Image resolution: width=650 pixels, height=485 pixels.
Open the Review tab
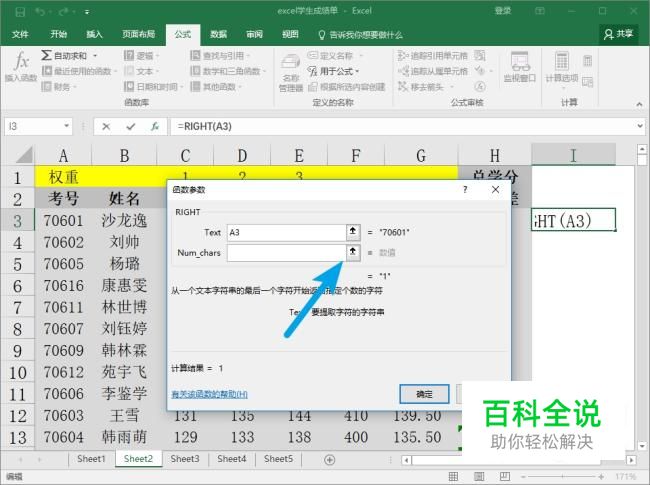(x=255, y=34)
